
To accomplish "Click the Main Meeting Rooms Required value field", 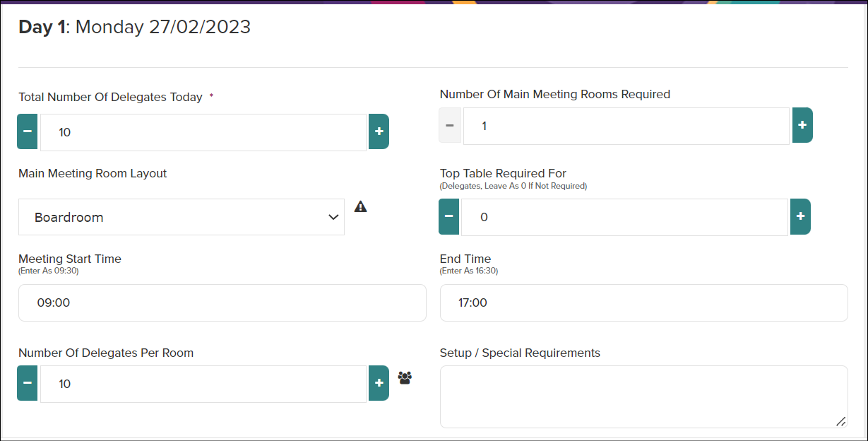I will point(626,126).
